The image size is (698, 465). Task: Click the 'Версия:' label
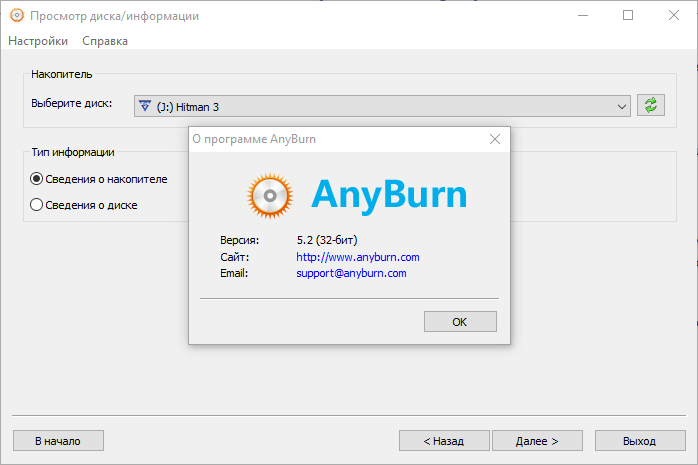[x=239, y=240]
